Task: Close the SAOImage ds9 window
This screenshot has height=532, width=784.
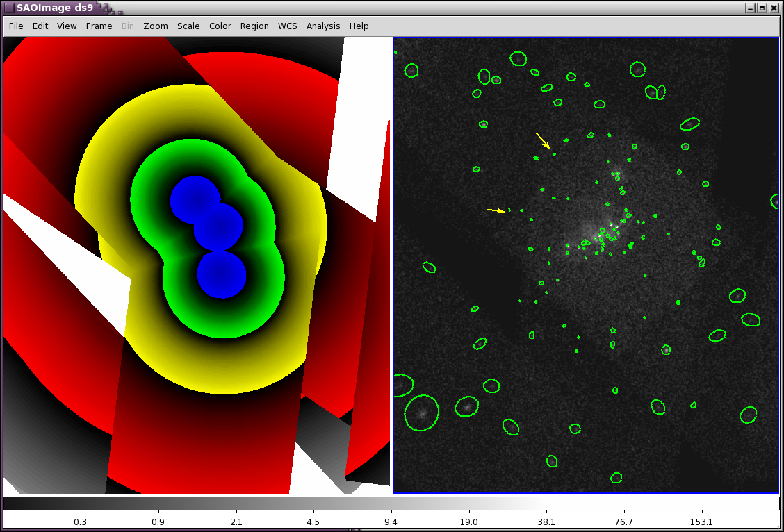Action: click(774, 8)
